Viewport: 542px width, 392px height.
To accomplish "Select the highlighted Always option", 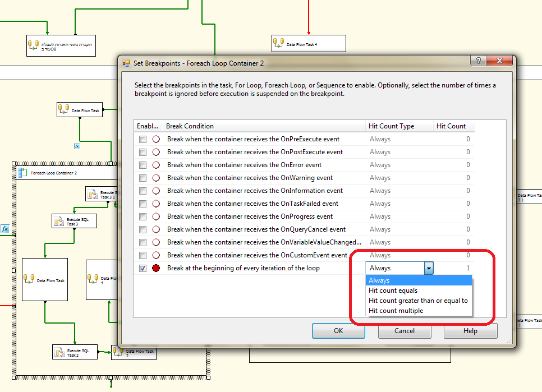I will 379,280.
